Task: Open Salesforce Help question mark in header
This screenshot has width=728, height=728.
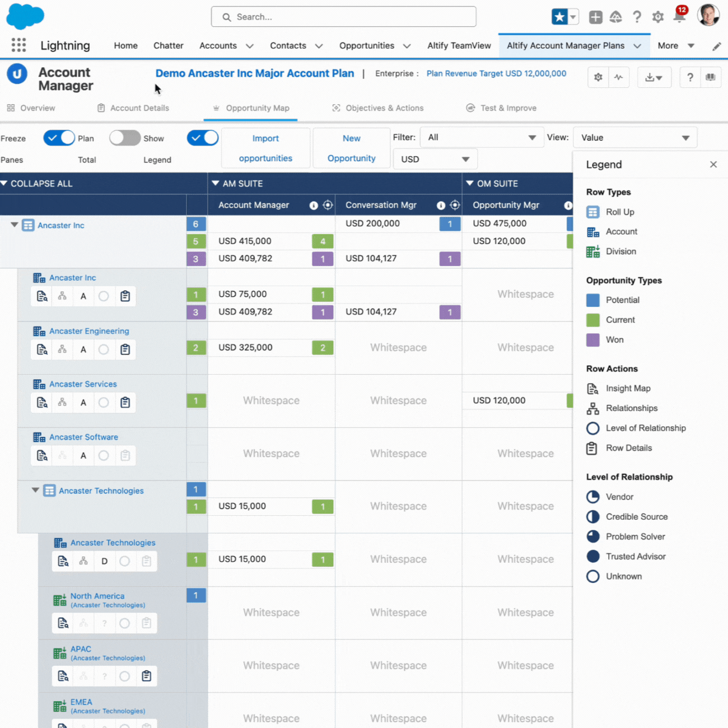Action: 637,17
